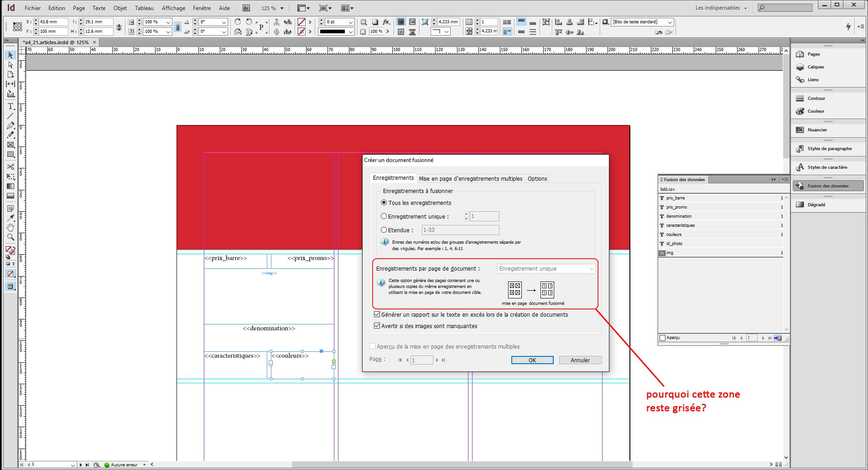
Task: Switch to Mise en page d'enregistrements multiples tab
Action: [x=471, y=178]
